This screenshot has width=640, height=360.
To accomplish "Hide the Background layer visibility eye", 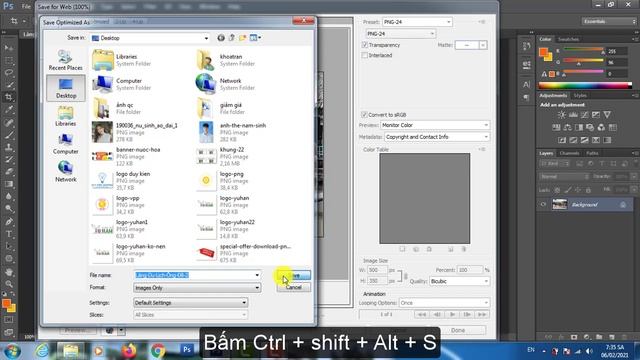I will [543, 204].
